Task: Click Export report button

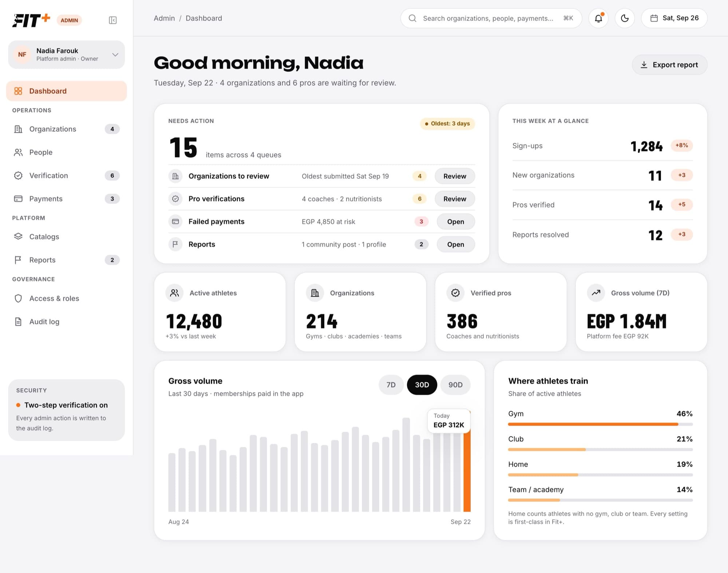Action: [x=670, y=65]
